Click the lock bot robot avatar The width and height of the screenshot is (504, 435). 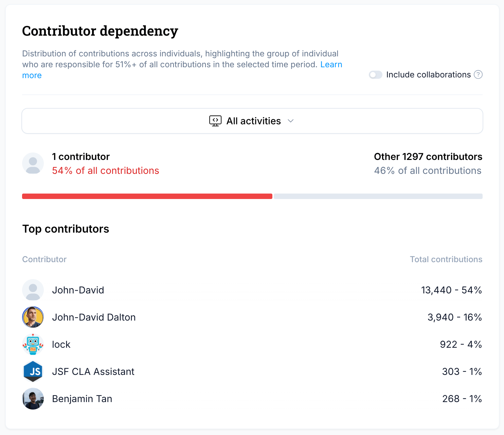(x=33, y=344)
